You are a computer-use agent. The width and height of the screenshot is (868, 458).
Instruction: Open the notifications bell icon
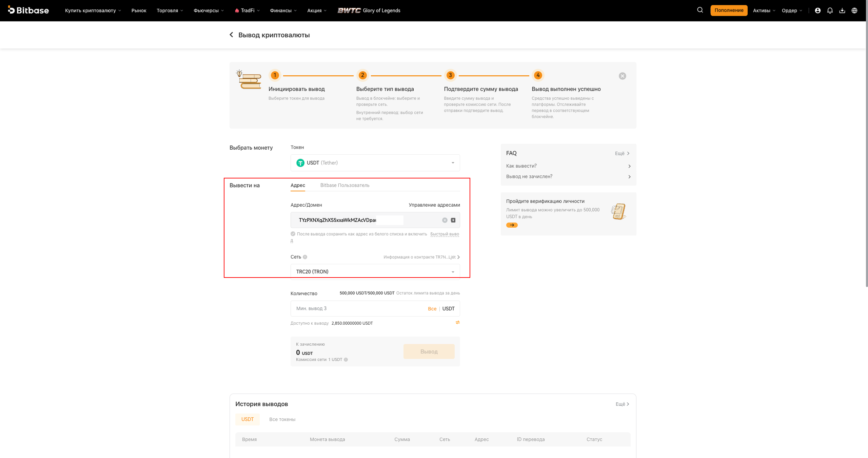pos(830,11)
